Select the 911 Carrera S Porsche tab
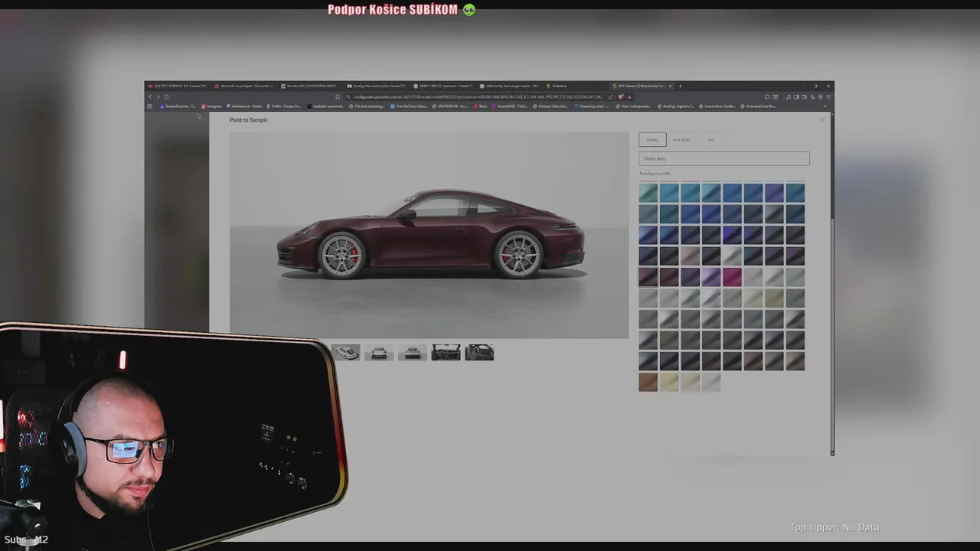The width and height of the screenshot is (980, 551). pyautogui.click(x=642, y=86)
